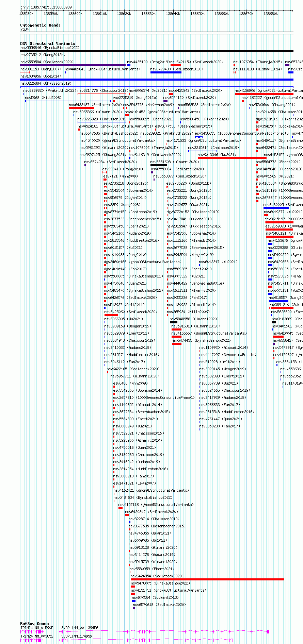Click the nsv1076954 (Thareja2015) label
The height and width of the screenshot is (644, 303).
point(258,62)
